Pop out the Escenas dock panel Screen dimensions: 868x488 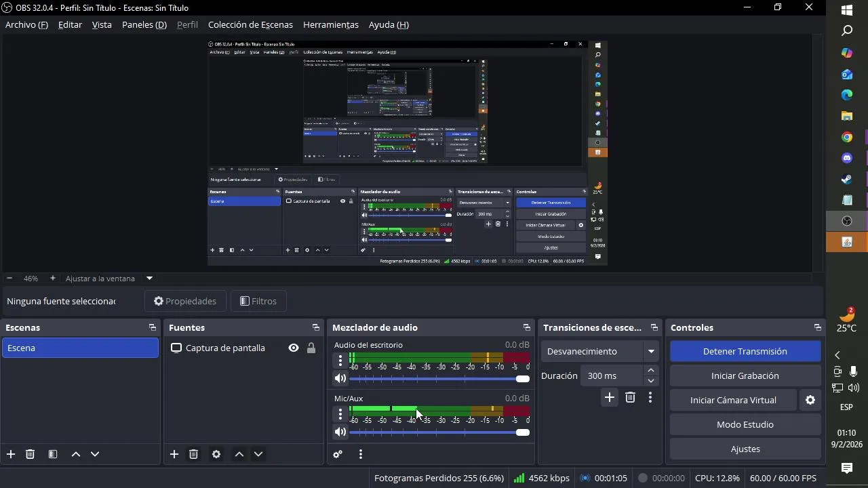152,327
